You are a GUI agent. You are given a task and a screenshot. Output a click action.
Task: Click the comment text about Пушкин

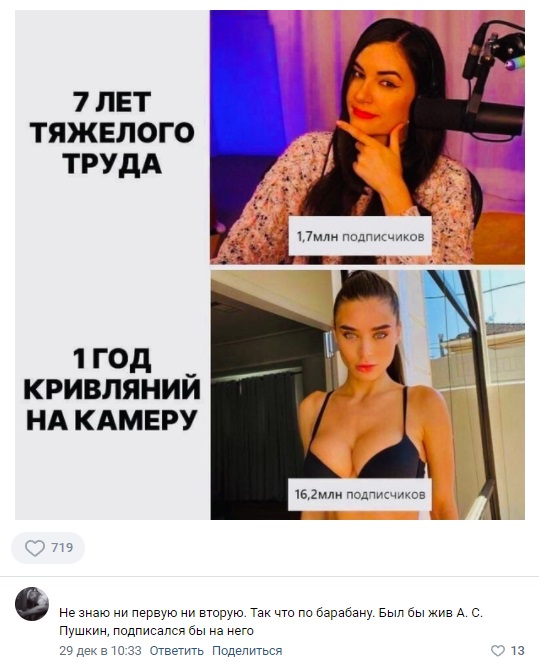point(271,622)
